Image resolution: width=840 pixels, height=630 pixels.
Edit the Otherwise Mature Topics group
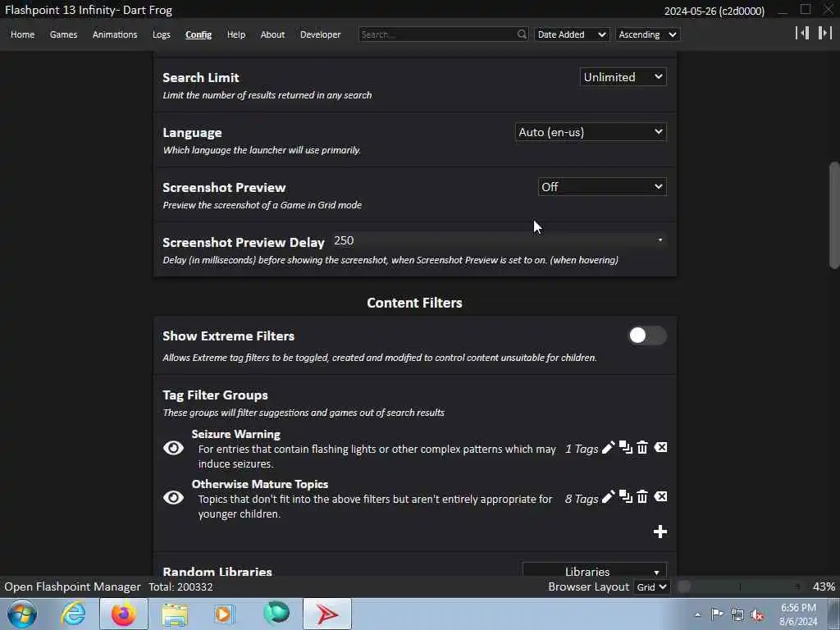click(x=608, y=497)
